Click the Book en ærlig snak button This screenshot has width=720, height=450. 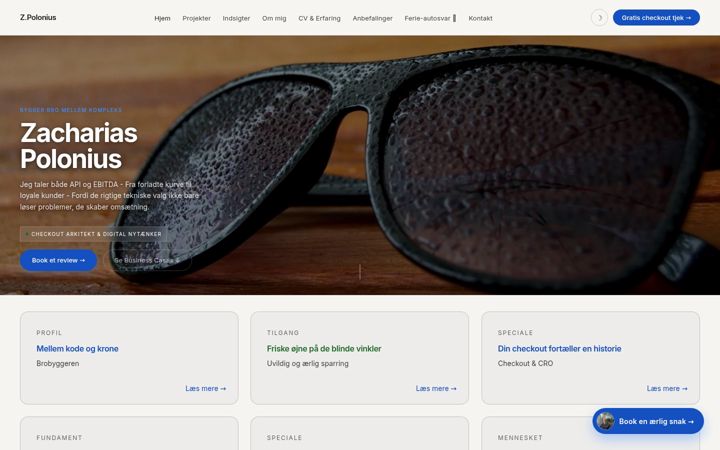pos(648,421)
